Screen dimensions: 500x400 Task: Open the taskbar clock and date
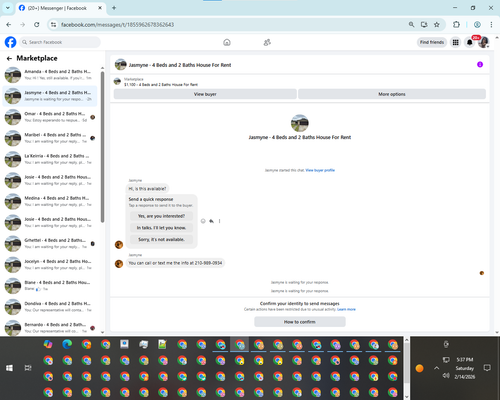465,368
